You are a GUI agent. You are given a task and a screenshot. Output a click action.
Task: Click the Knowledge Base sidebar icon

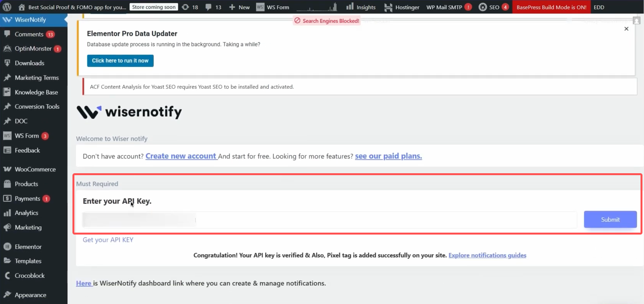coord(7,92)
